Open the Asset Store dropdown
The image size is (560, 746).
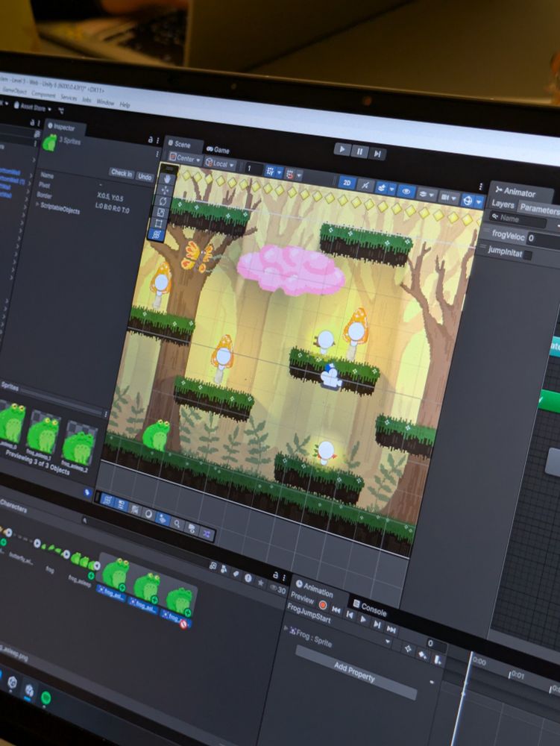pos(33,107)
